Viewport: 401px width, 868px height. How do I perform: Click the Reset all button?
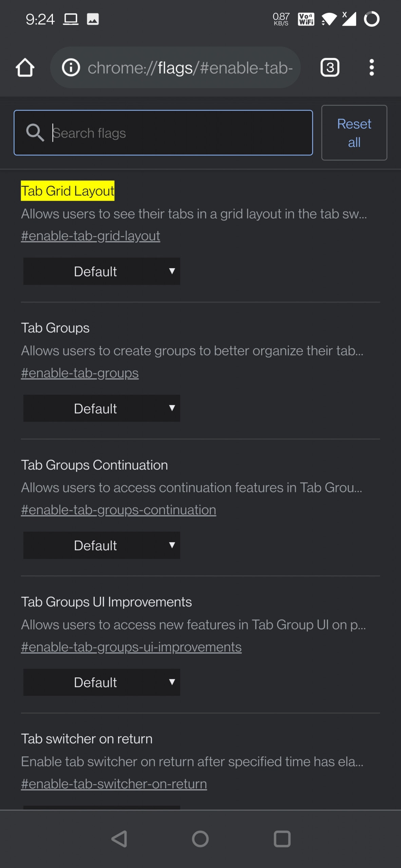(x=354, y=133)
